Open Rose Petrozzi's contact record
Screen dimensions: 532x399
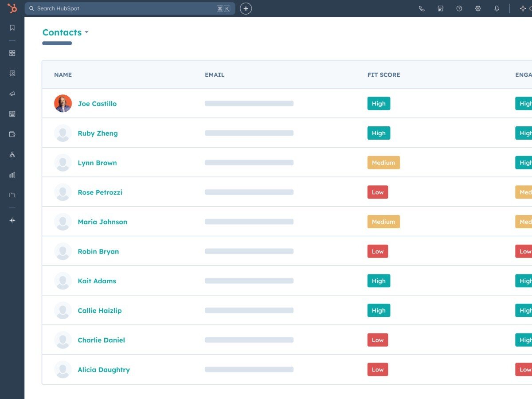click(x=100, y=192)
